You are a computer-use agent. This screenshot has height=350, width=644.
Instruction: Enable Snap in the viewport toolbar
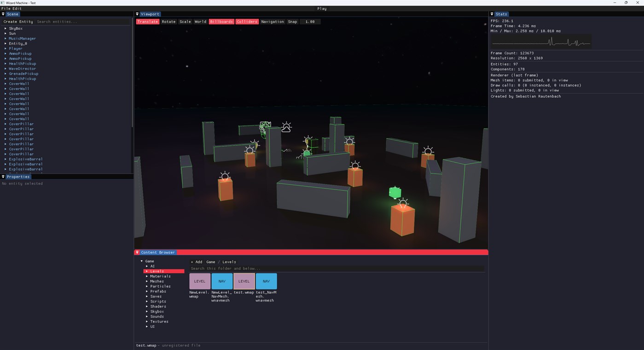[292, 22]
